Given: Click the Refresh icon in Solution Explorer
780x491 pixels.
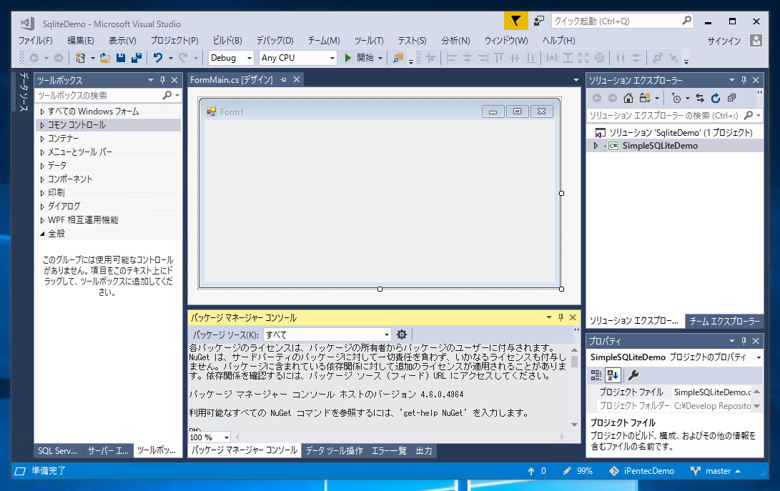Looking at the screenshot, I should click(715, 98).
